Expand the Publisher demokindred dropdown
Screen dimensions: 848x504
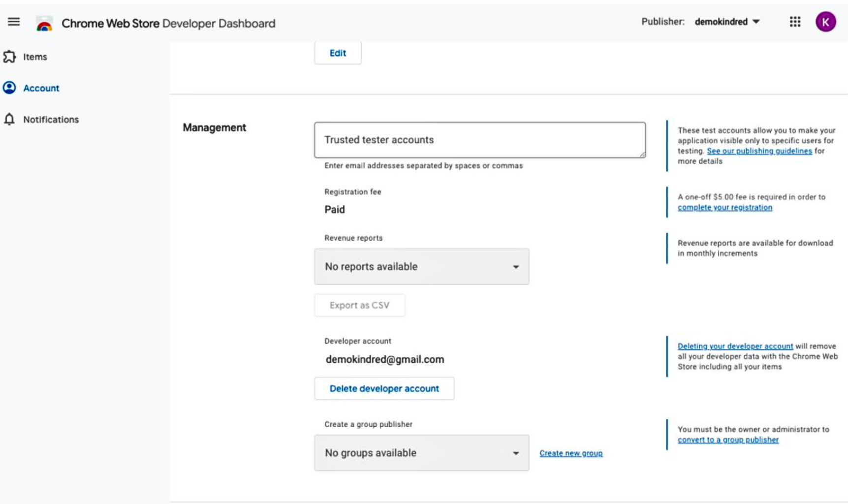727,22
